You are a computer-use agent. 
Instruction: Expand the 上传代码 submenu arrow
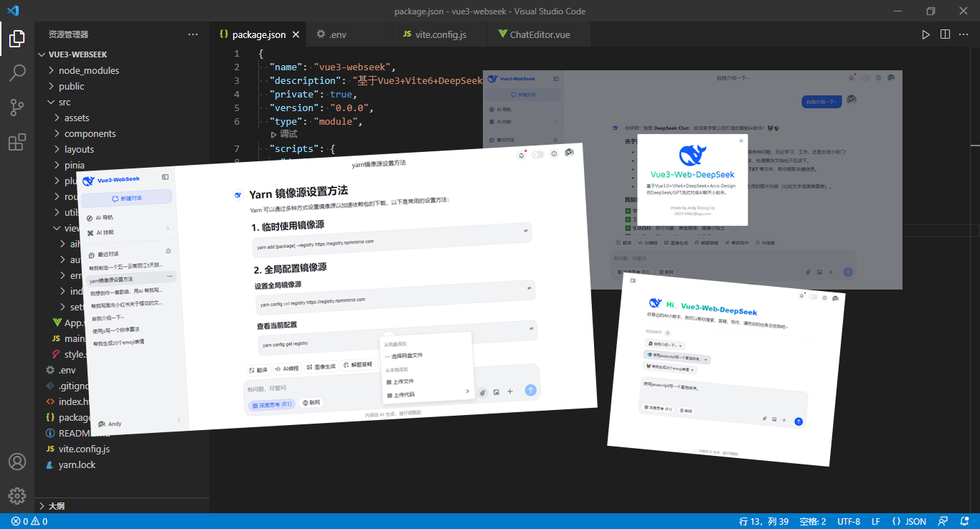point(468,391)
